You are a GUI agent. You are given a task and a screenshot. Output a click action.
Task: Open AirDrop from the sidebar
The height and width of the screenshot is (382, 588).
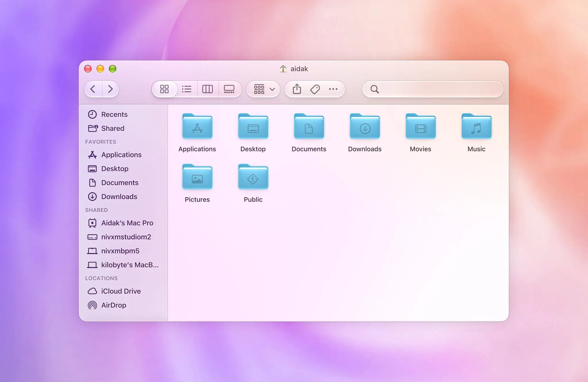coord(113,305)
